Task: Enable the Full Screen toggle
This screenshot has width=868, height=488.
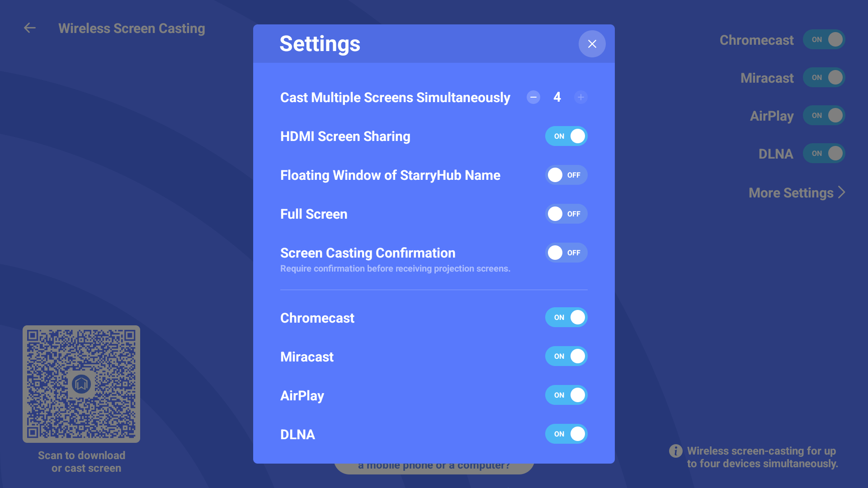Action: tap(566, 214)
